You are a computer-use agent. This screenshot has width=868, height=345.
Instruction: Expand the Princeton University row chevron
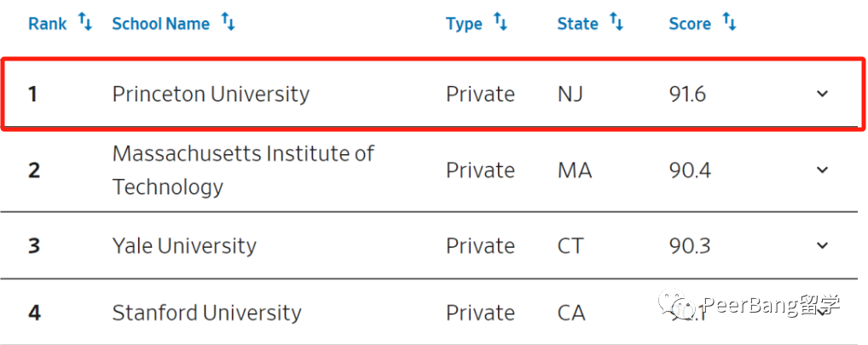point(823,94)
